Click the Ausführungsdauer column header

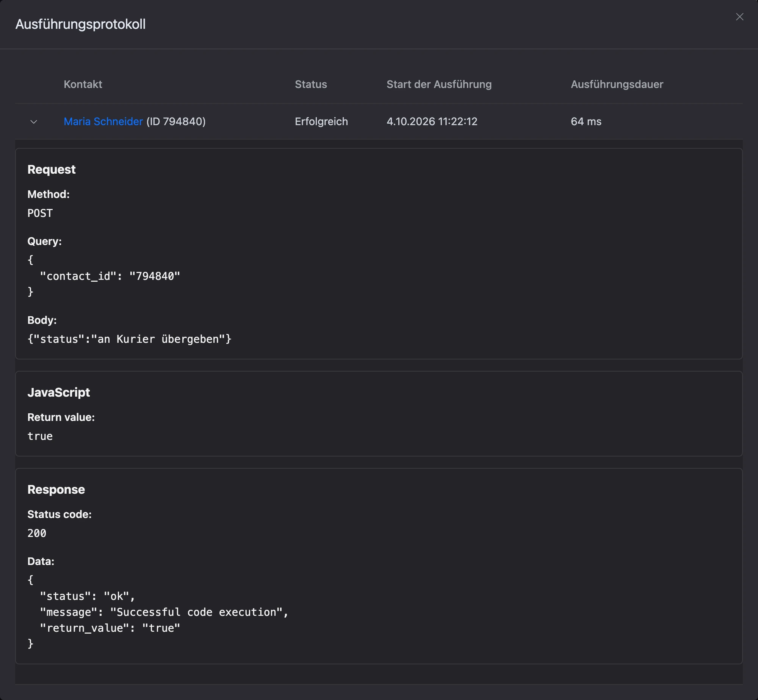tap(617, 84)
